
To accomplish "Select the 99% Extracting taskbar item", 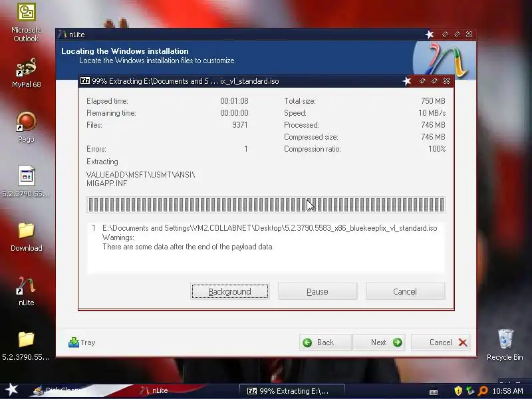I will pyautogui.click(x=292, y=391).
